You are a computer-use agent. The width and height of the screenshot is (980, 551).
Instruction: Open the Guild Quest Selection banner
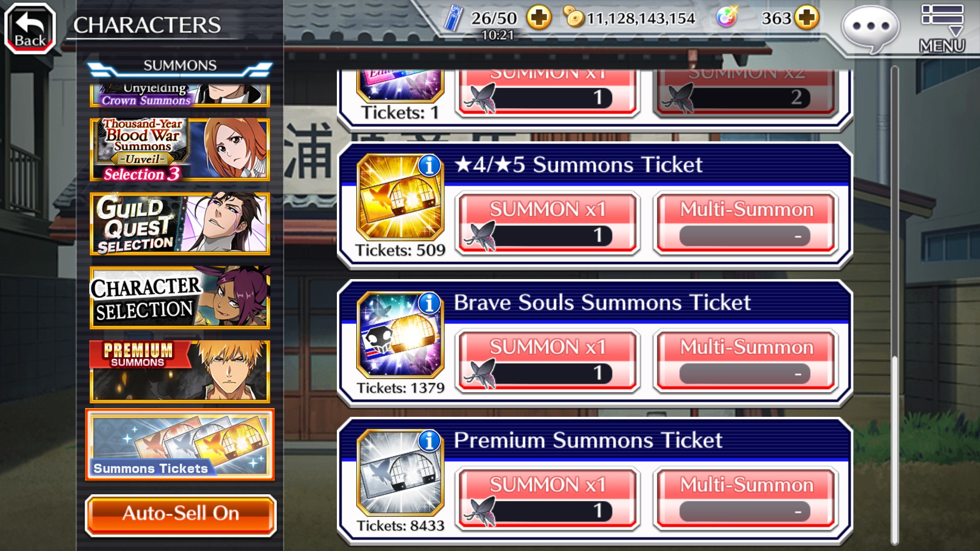[180, 223]
